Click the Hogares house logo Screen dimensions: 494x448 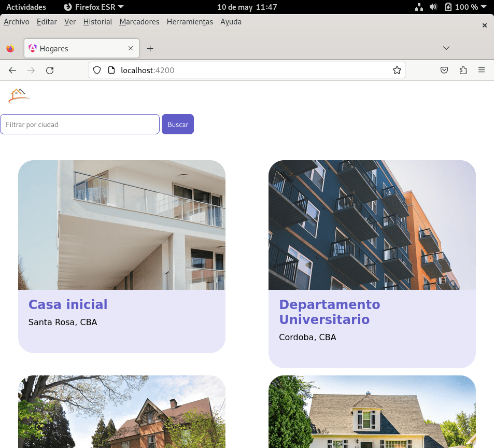[x=19, y=95]
